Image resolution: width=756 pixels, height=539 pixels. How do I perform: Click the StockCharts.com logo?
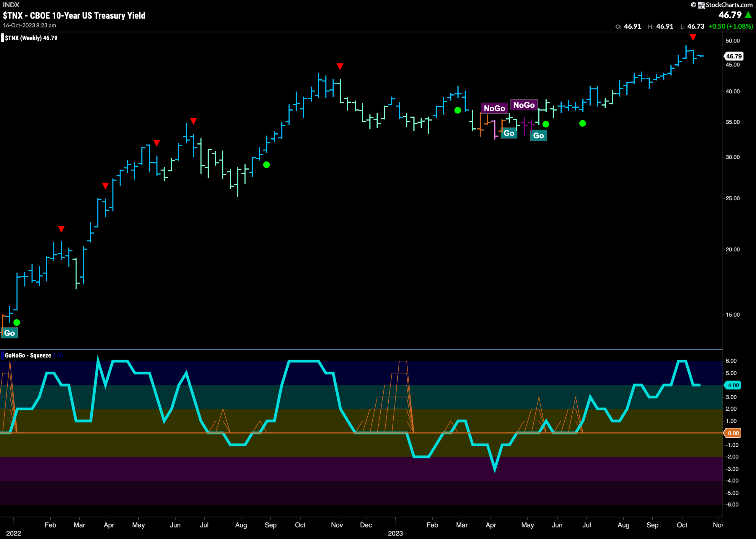[722, 5]
